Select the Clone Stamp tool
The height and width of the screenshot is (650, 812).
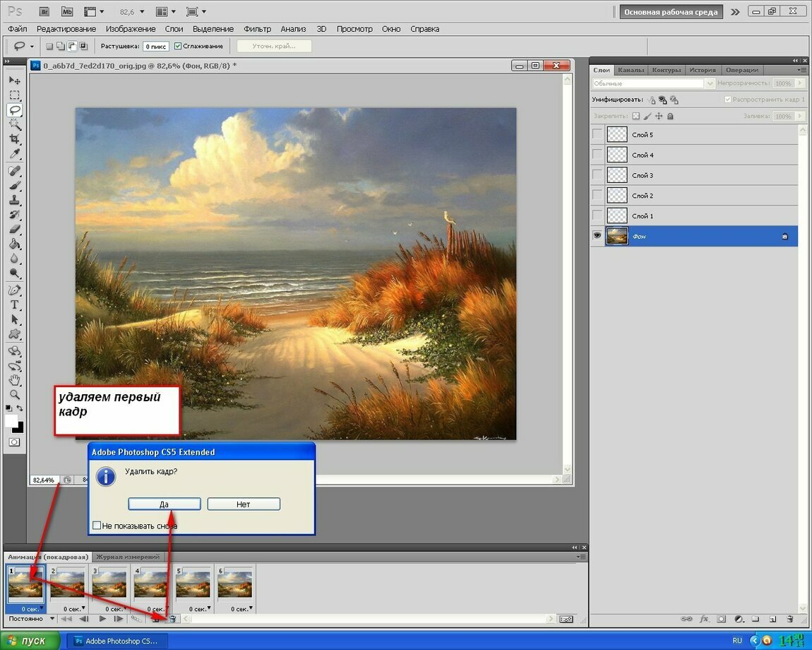pyautogui.click(x=15, y=200)
